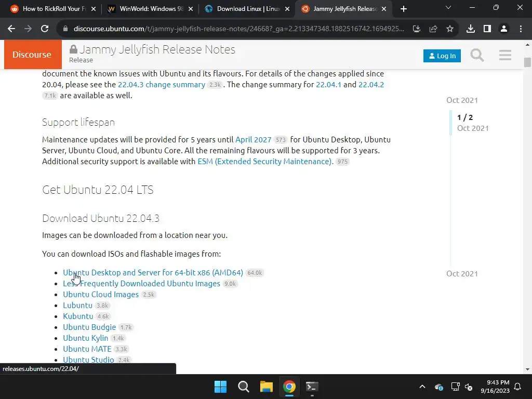
Task: Click the Release category link
Action: (81, 60)
